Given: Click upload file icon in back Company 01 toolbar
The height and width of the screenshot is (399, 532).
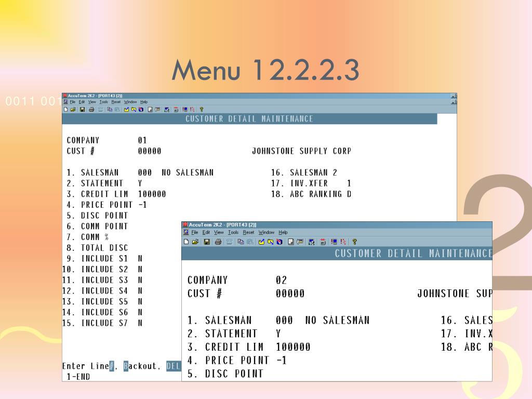Looking at the screenshot, I should (x=127, y=109).
